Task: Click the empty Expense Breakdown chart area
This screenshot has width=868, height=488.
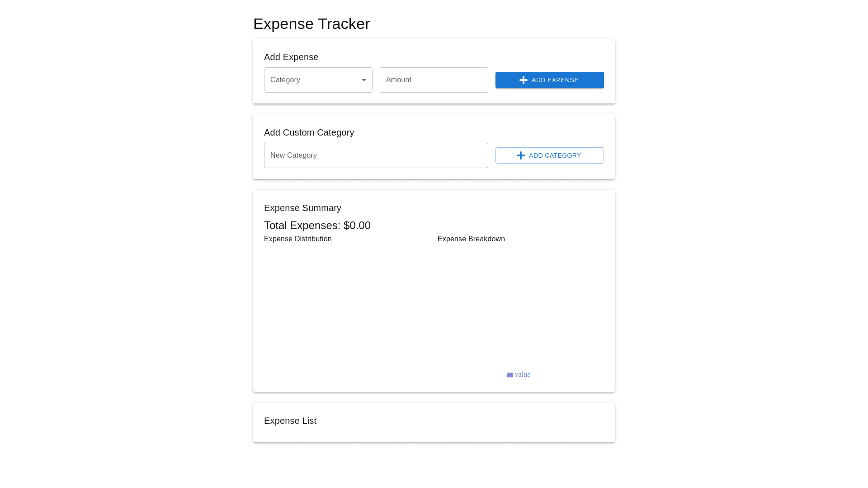Action: point(520,307)
